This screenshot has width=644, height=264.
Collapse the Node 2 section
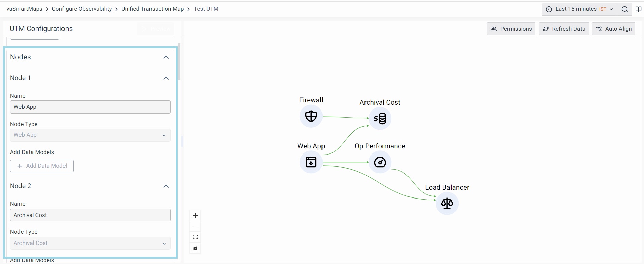[x=166, y=186]
